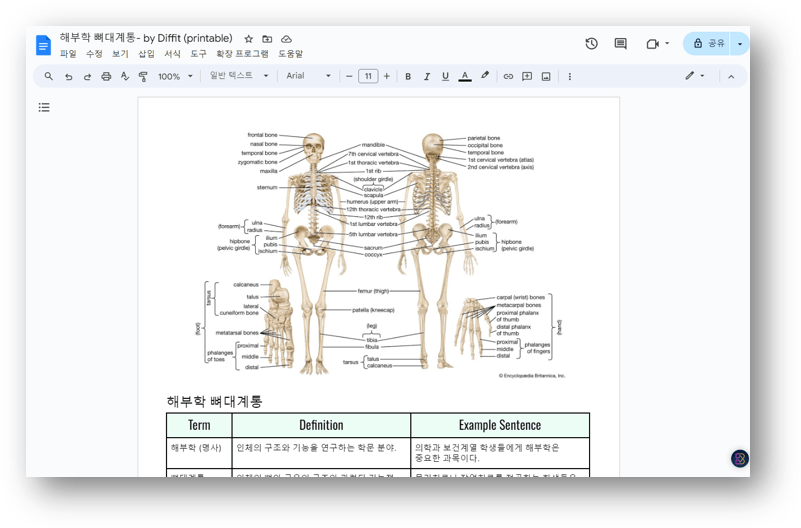Toggle bold formatting

click(408, 76)
